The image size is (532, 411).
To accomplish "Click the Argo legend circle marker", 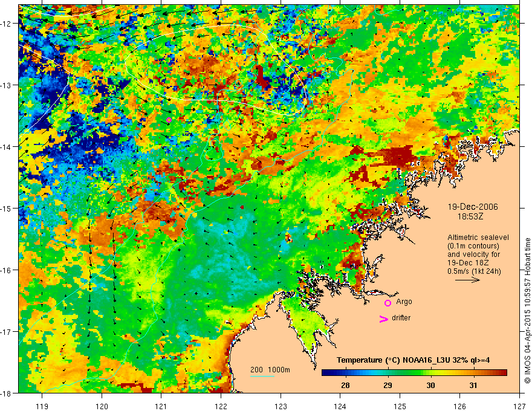I will (x=388, y=303).
